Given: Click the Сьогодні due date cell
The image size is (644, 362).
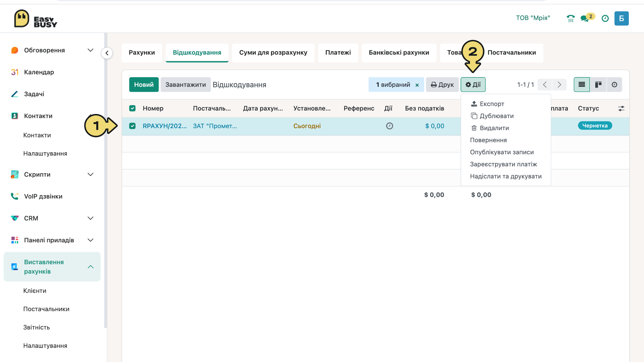Looking at the screenshot, I should coord(307,126).
